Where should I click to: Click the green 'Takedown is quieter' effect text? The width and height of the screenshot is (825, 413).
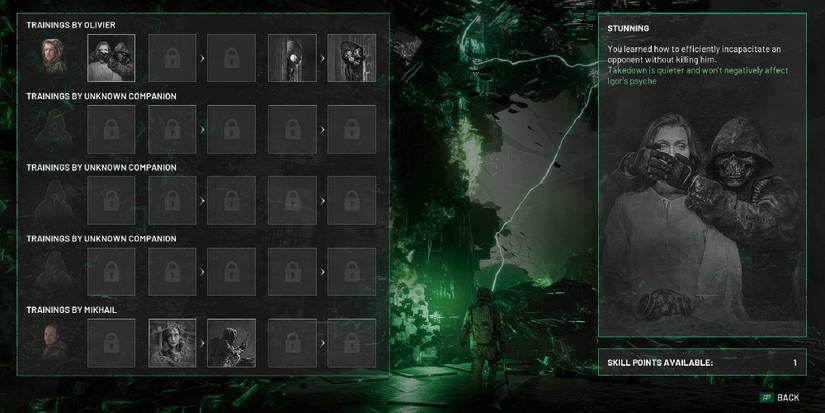698,76
